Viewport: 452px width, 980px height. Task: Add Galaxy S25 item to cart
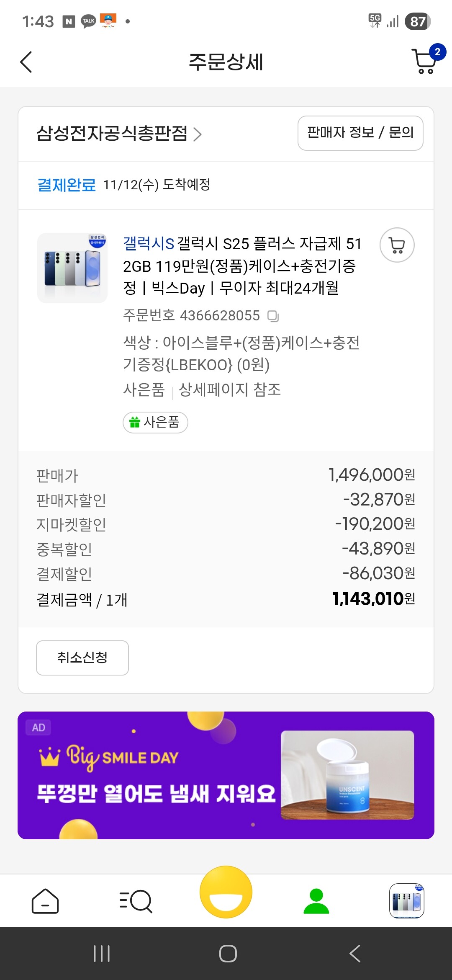[397, 245]
